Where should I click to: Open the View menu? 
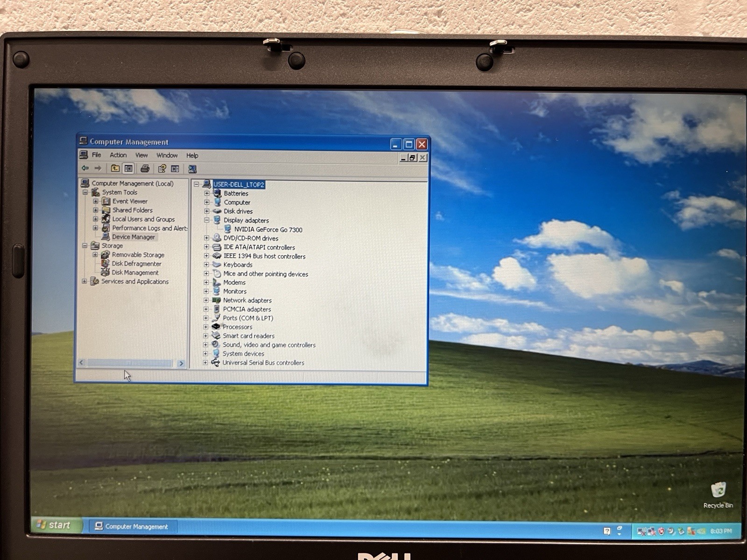[141, 155]
